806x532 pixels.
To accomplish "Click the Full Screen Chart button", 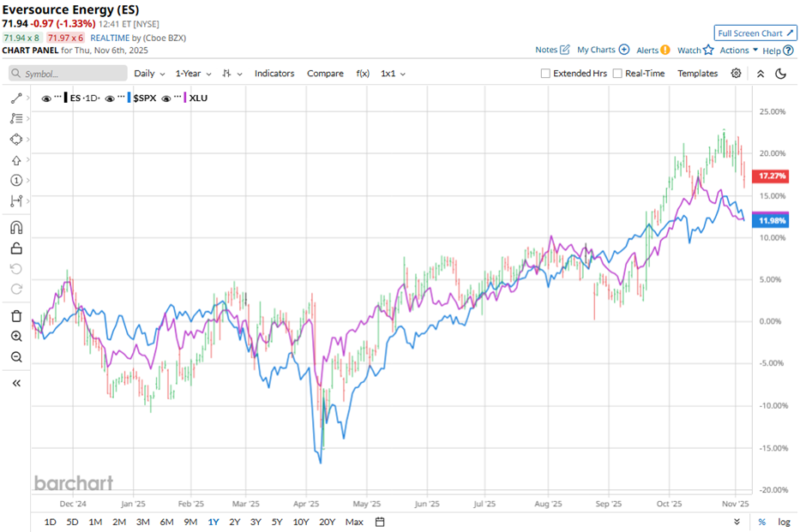I will [755, 33].
